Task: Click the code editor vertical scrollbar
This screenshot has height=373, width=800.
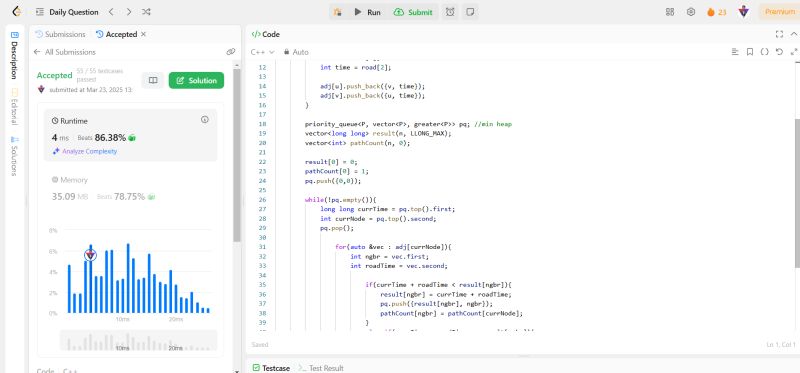Action: pyautogui.click(x=797, y=192)
